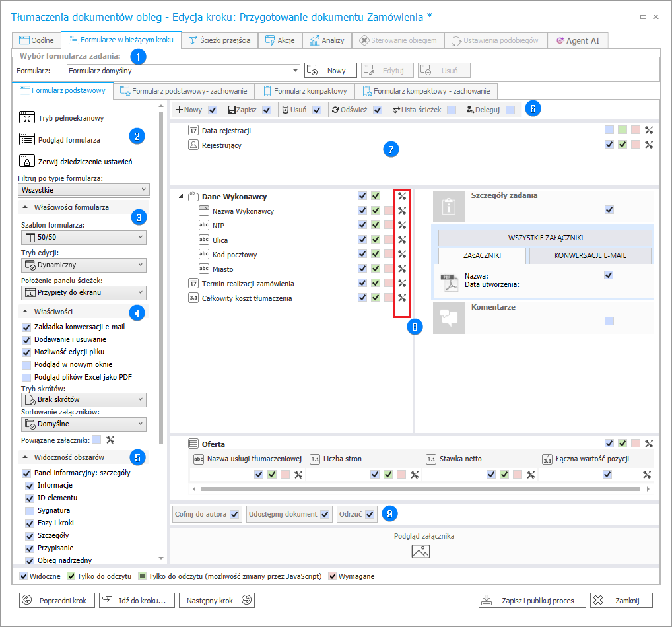Open Szablon formularza 50/50 dropdown
The image size is (672, 627).
(x=83, y=237)
